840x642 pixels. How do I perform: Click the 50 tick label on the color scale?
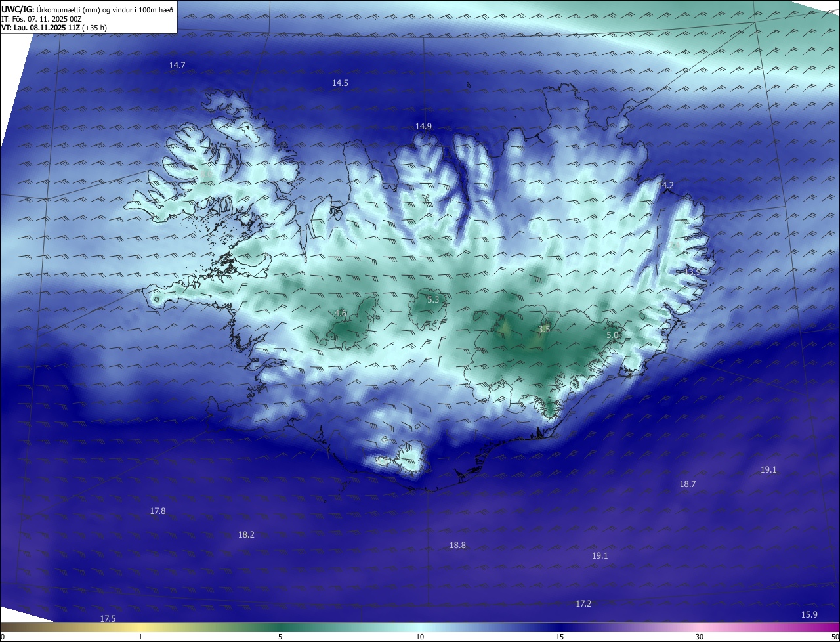pyautogui.click(x=835, y=637)
